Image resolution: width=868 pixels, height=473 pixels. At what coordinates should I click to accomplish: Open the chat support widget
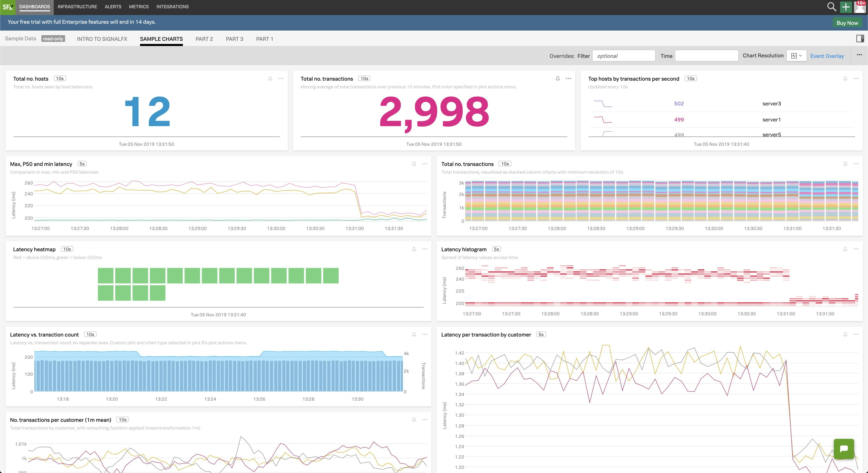click(844, 449)
